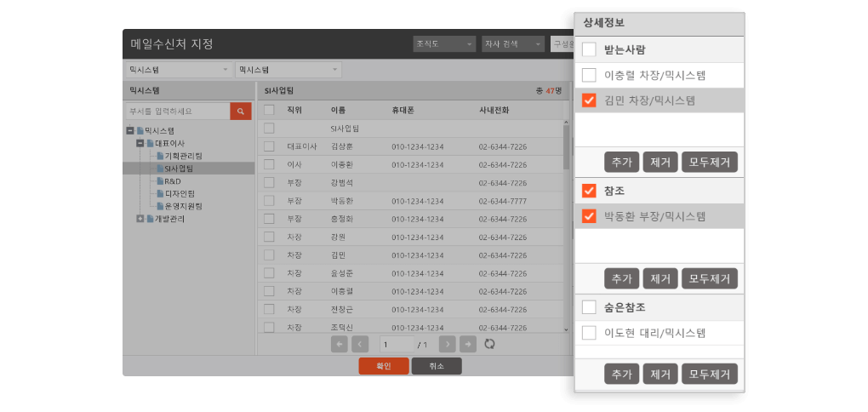Uncheck 김민 차장/믹시스템 checkbox
The image size is (868, 412).
[x=589, y=100]
